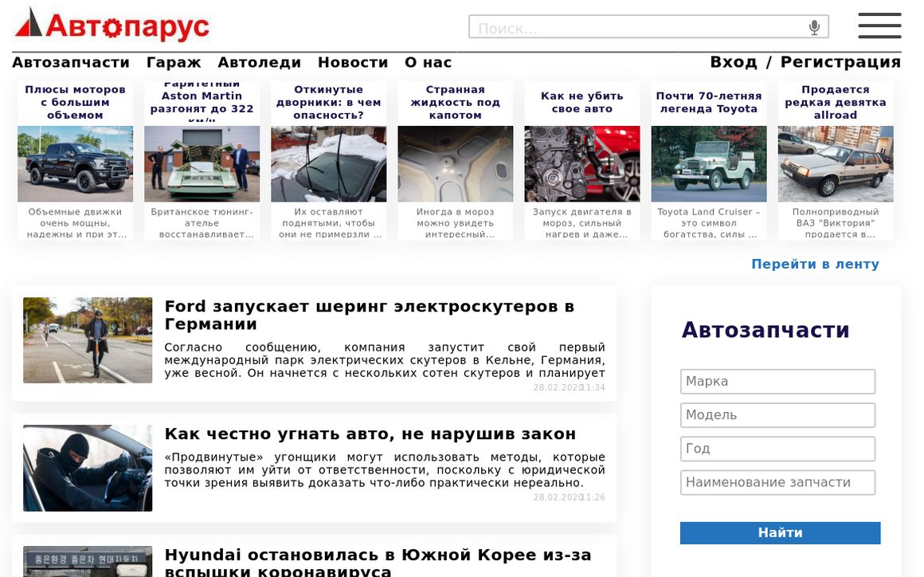Click the black Ford pickup thumbnail

(76, 164)
